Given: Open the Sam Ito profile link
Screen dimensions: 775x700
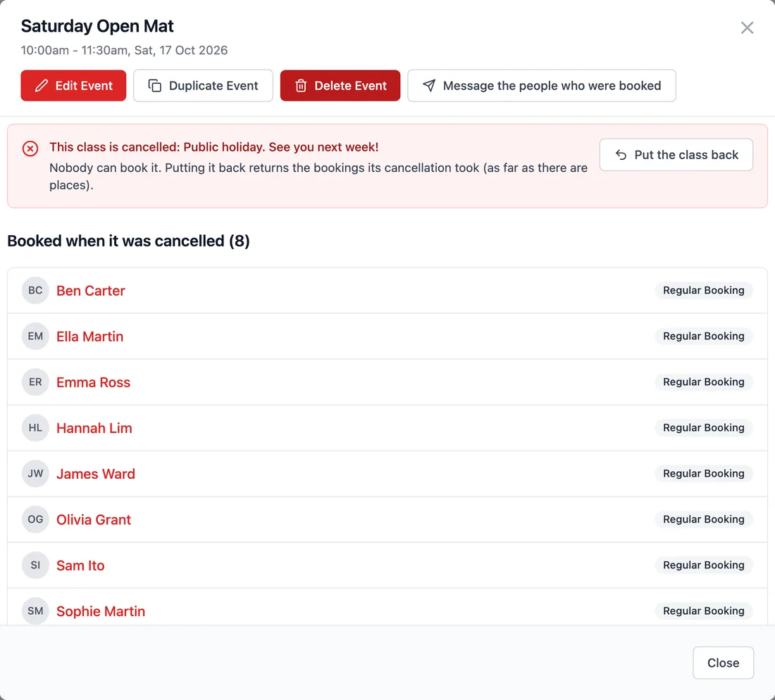Looking at the screenshot, I should point(80,565).
